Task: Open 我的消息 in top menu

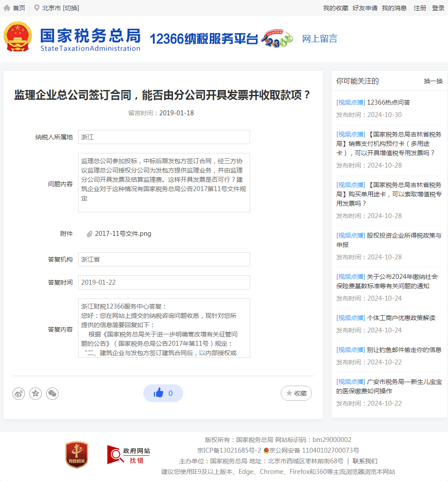Action: [394, 8]
